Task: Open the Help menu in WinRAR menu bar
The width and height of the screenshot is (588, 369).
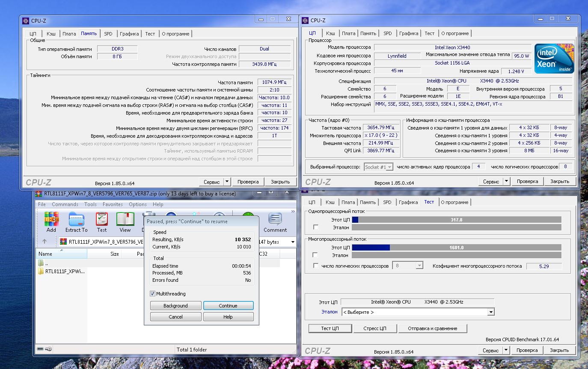Action: click(x=158, y=204)
